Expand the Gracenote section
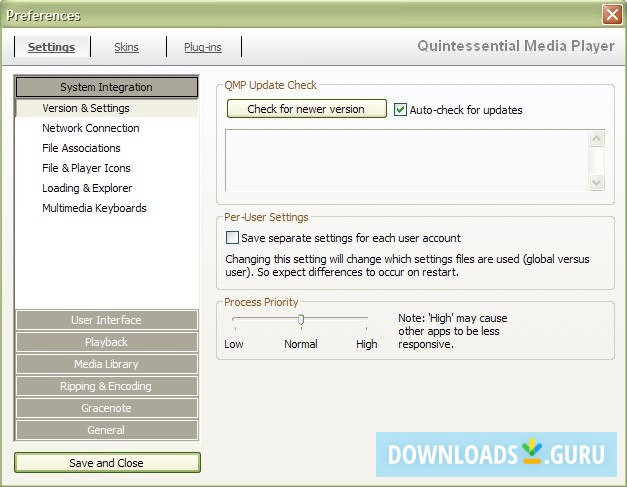This screenshot has height=487, width=627. 106,408
